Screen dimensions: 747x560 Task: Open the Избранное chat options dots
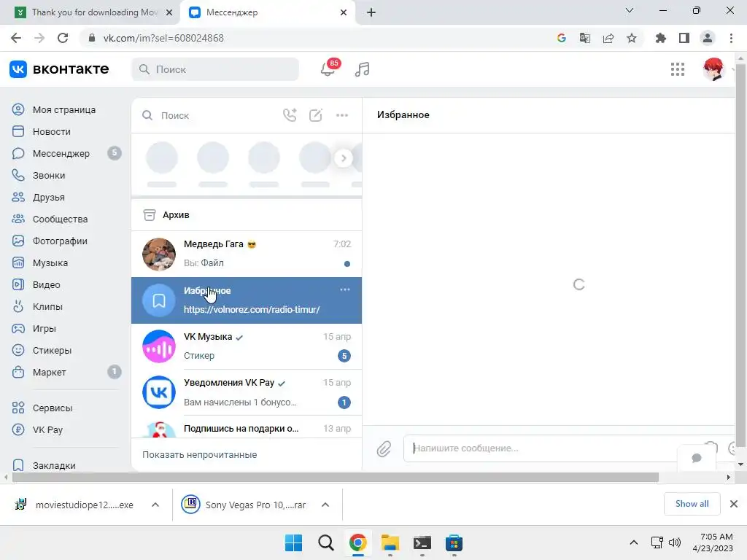[x=345, y=289]
